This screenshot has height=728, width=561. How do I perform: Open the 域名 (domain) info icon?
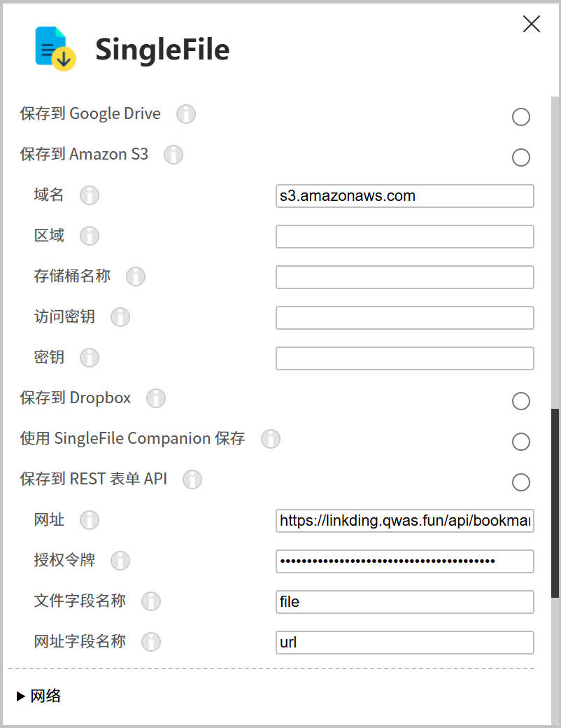pyautogui.click(x=90, y=195)
